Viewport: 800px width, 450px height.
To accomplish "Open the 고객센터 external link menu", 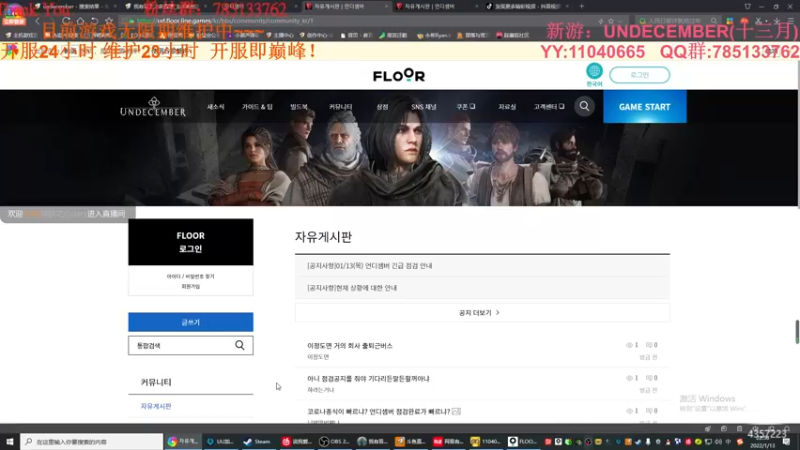I will coord(549,107).
